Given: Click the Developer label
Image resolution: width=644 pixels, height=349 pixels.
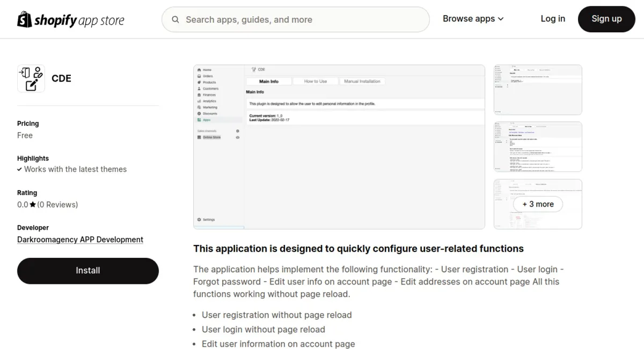Looking at the screenshot, I should [x=33, y=228].
